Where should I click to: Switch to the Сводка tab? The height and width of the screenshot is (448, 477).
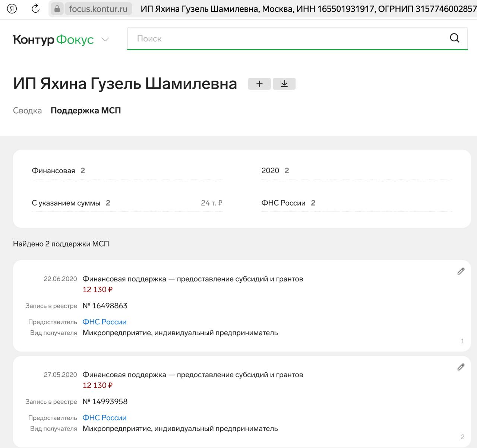pos(27,111)
